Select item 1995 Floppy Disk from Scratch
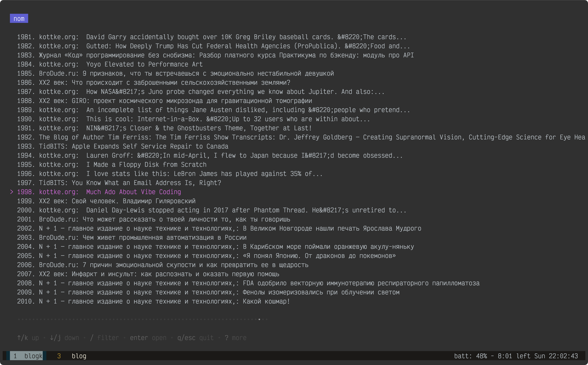The width and height of the screenshot is (588, 365). point(112,165)
